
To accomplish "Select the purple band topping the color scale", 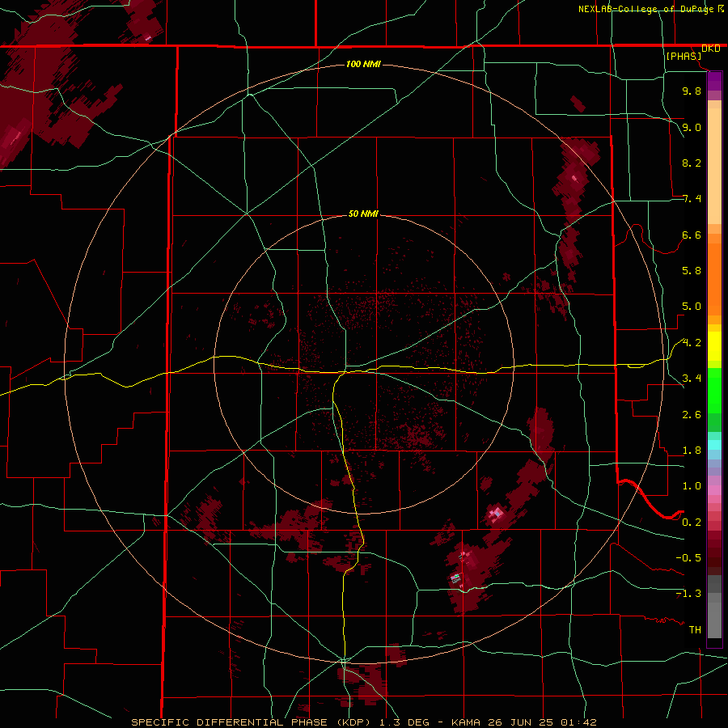I will click(x=714, y=81).
